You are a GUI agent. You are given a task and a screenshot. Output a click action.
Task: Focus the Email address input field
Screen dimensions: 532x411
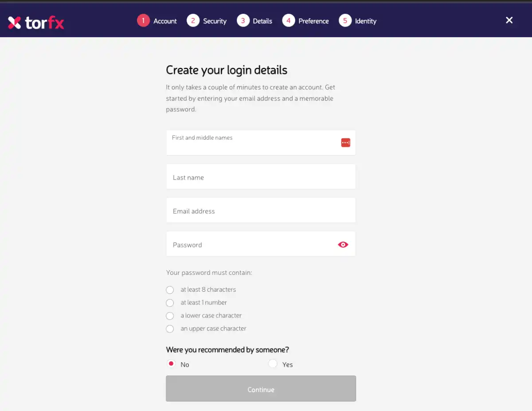pyautogui.click(x=261, y=210)
